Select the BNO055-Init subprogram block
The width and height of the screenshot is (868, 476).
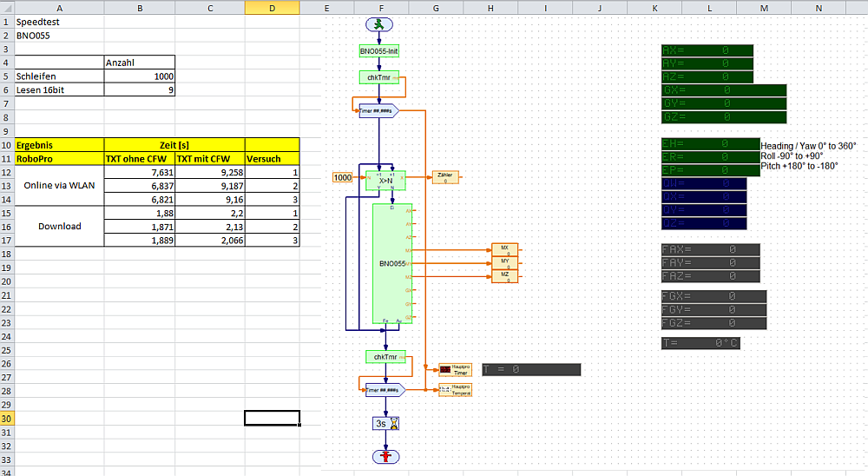pyautogui.click(x=379, y=51)
